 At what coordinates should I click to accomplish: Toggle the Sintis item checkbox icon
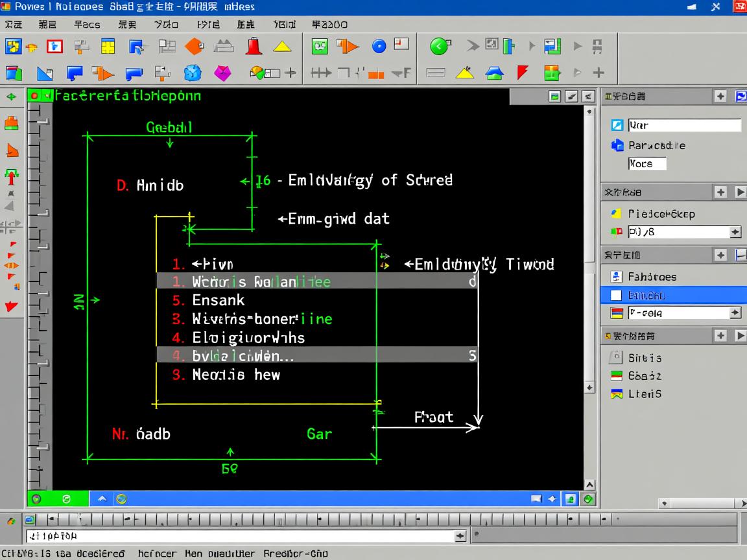pyautogui.click(x=616, y=358)
